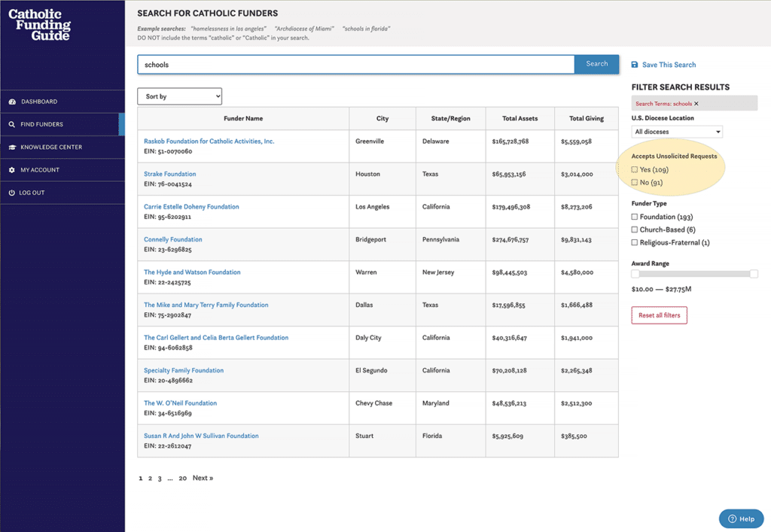This screenshot has width=771, height=532.
Task: Open the Knowledge Center menu item
Action: (x=62, y=147)
